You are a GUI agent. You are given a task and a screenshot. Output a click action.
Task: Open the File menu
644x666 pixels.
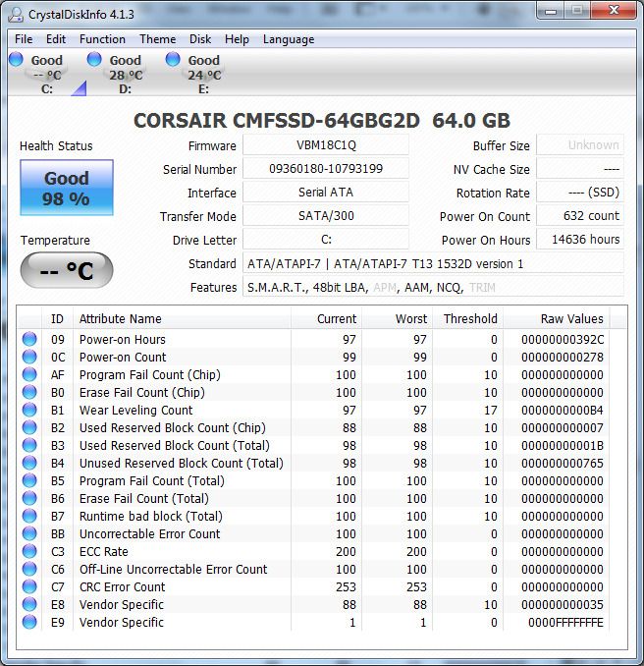[x=24, y=39]
